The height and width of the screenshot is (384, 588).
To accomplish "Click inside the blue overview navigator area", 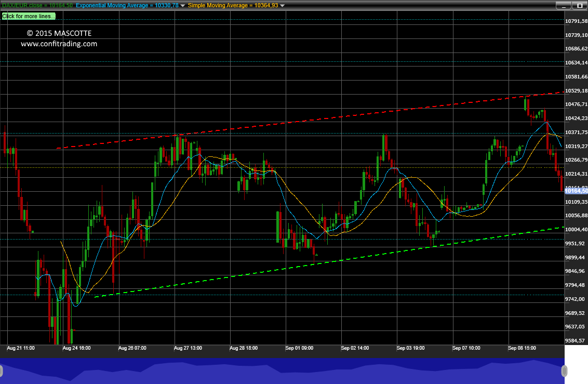I will [282, 371].
